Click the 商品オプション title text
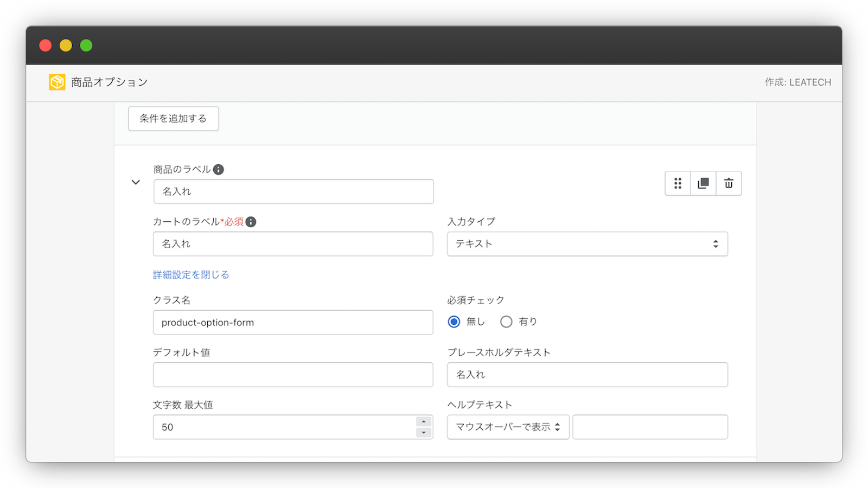 pyautogui.click(x=110, y=82)
